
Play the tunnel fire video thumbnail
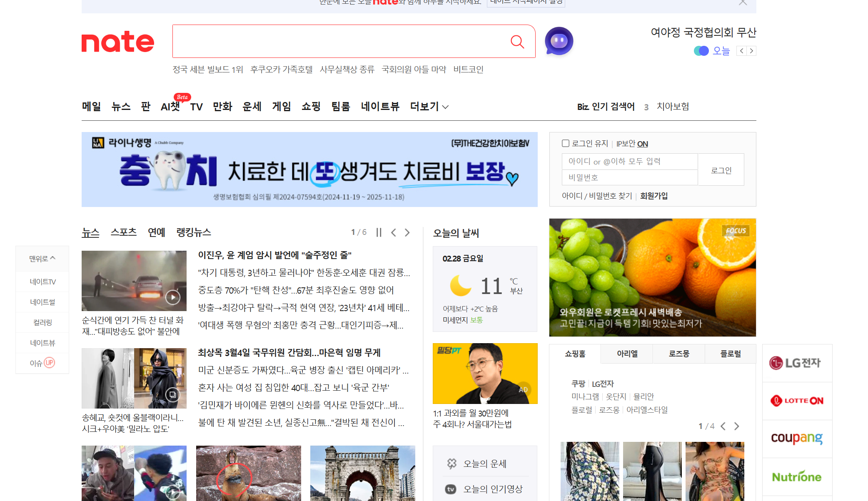[172, 297]
